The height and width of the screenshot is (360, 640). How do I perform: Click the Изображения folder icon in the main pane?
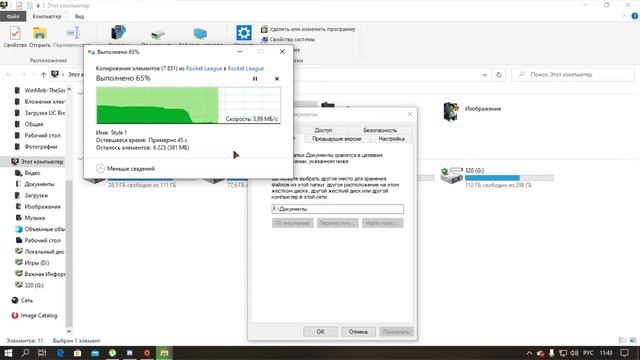point(451,111)
